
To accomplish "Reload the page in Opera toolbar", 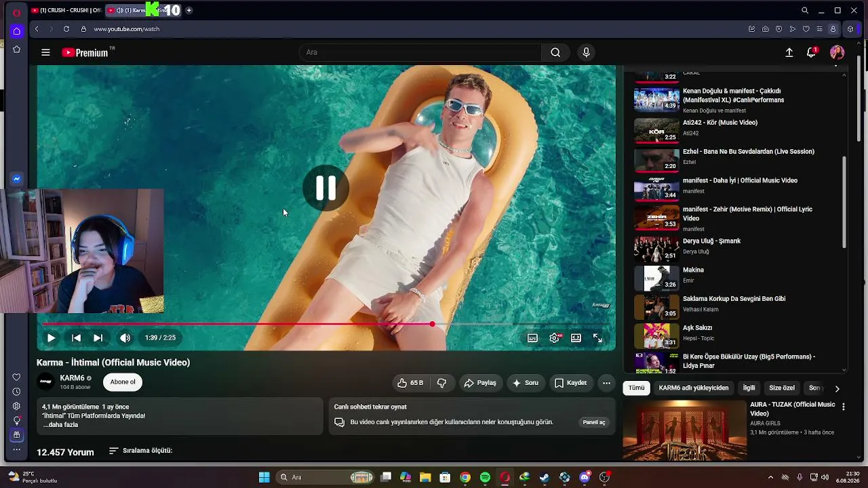I will coord(66,29).
